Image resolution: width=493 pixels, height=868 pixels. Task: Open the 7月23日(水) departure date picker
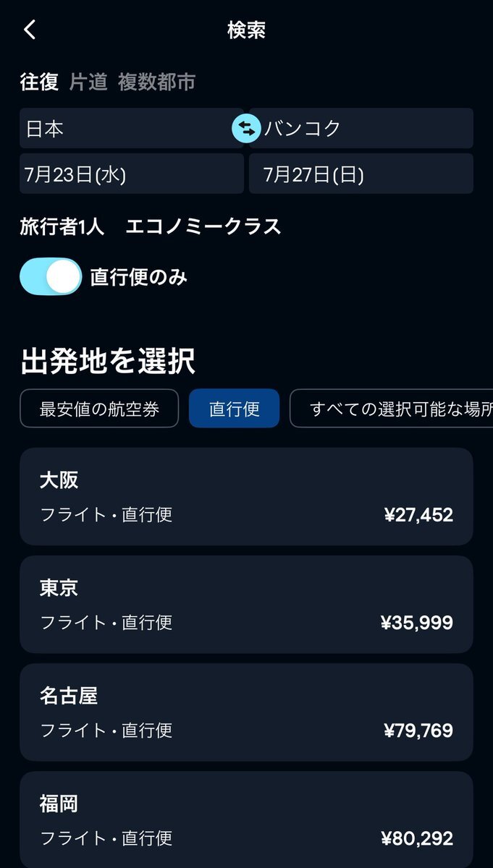[131, 174]
